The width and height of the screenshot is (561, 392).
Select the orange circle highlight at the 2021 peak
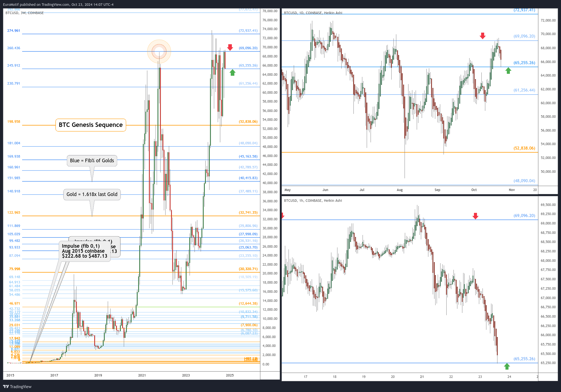159,51
